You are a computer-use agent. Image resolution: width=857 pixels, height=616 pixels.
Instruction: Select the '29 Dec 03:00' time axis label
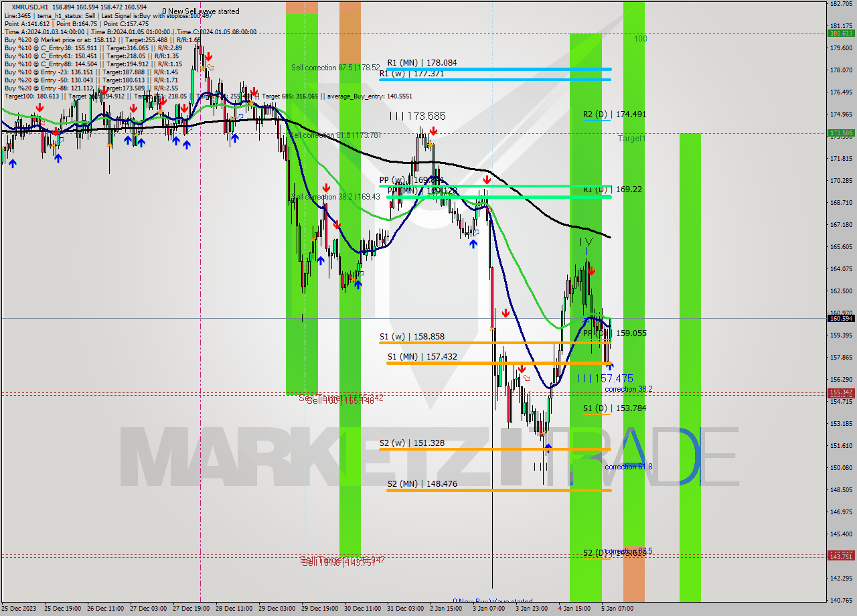pos(277,609)
